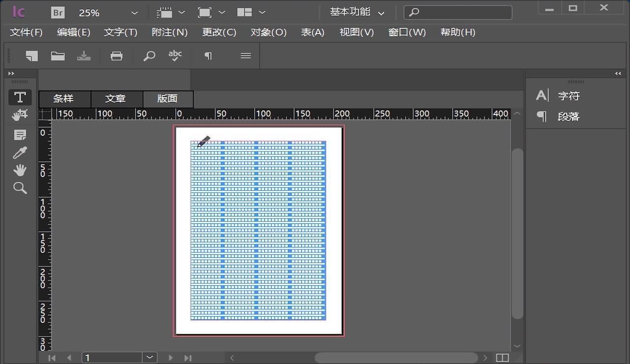Image resolution: width=630 pixels, height=364 pixels.
Task: Click the search field in the top bar
Action: (x=458, y=12)
